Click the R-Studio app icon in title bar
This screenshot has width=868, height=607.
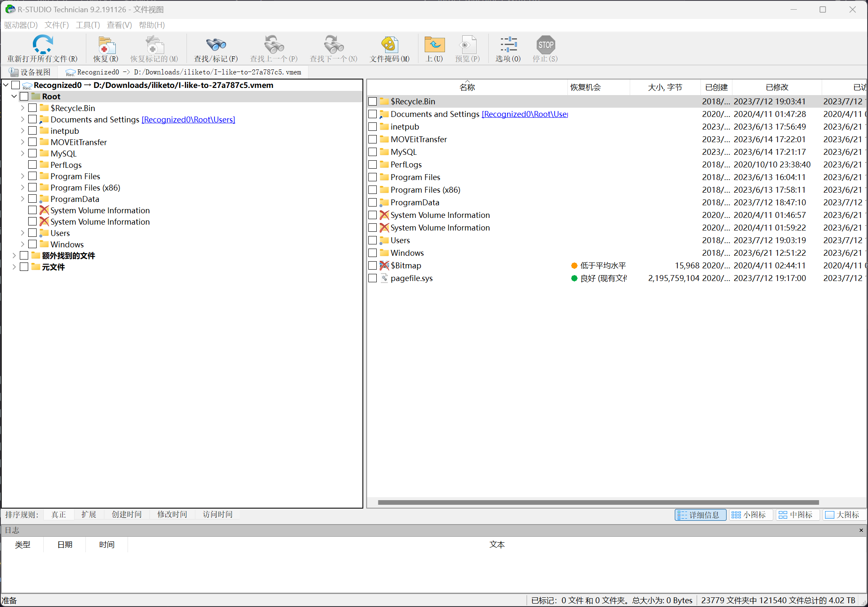click(10, 9)
